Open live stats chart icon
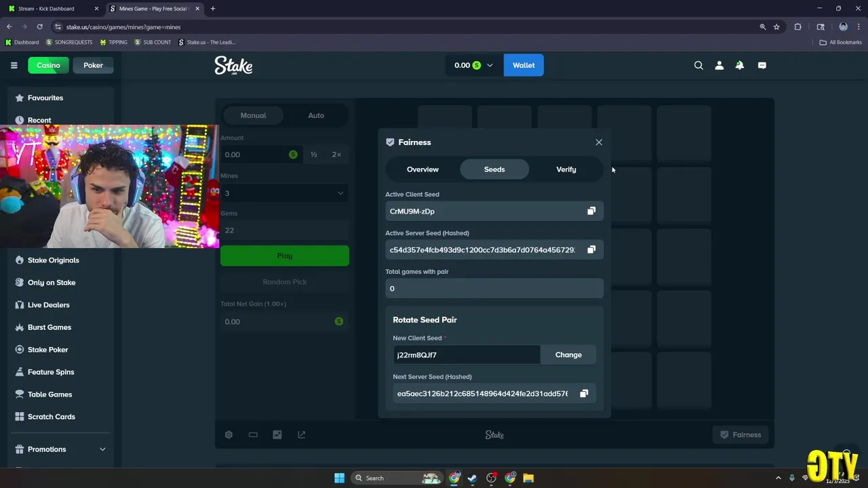The image size is (868, 488). [x=277, y=435]
